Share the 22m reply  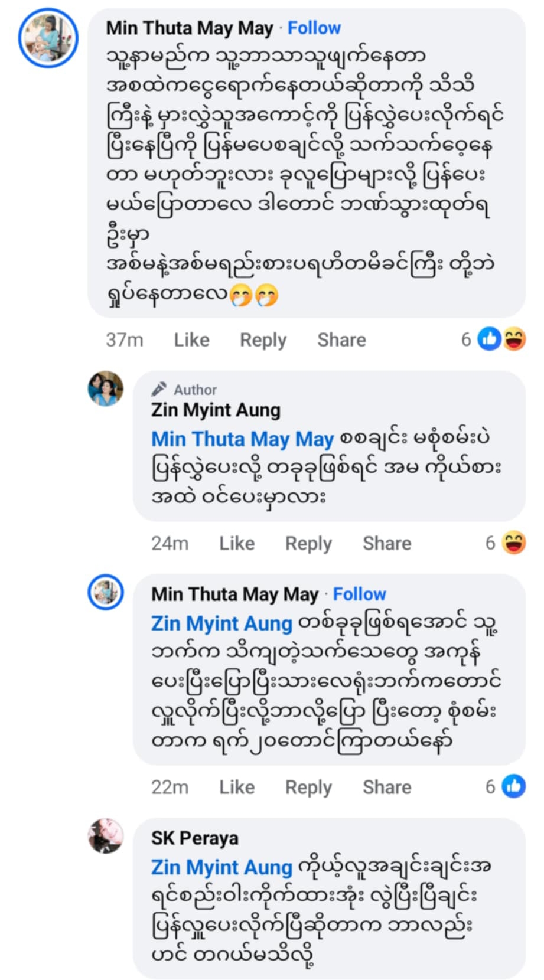(x=387, y=787)
